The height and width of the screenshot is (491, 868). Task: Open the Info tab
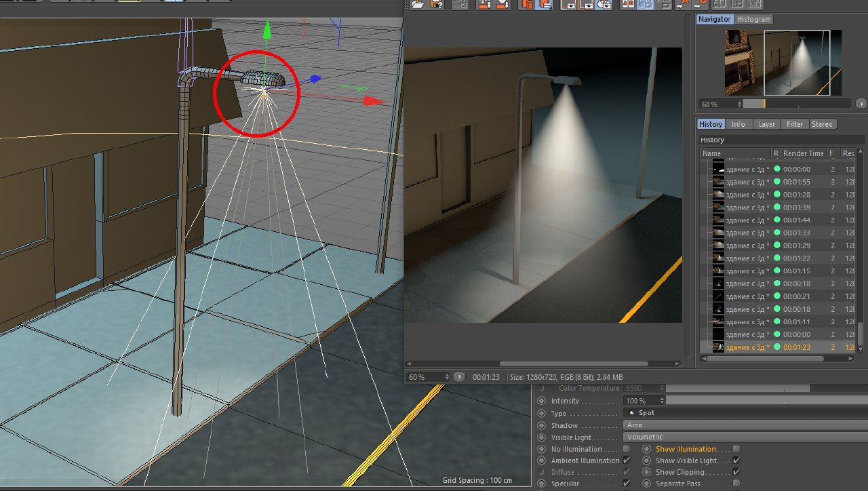(738, 124)
